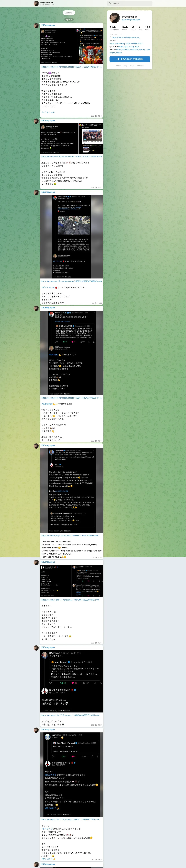Click the eye icon beside 279 views
186x868 pixels.
coord(96,187)
